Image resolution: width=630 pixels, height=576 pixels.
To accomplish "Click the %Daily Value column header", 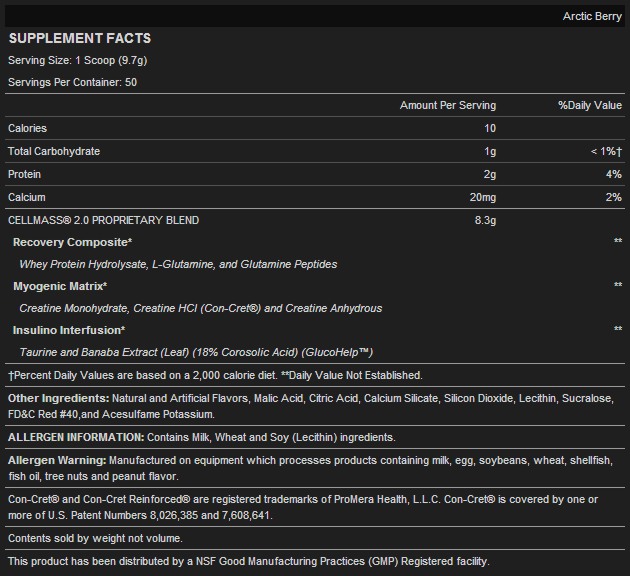I will [590, 105].
